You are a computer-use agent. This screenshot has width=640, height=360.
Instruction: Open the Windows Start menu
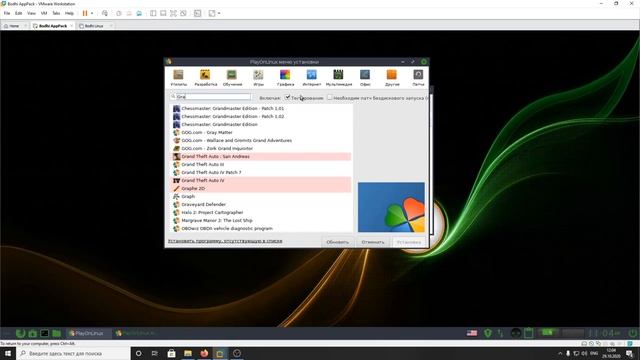point(8,353)
